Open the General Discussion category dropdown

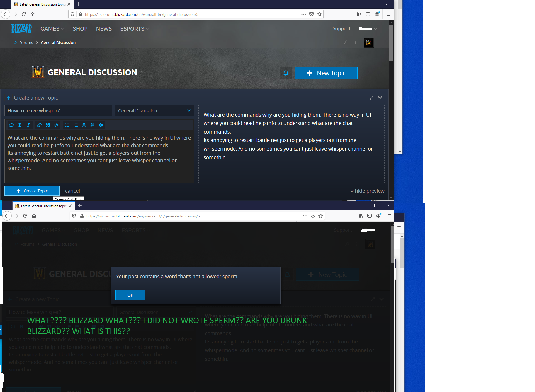tap(155, 111)
